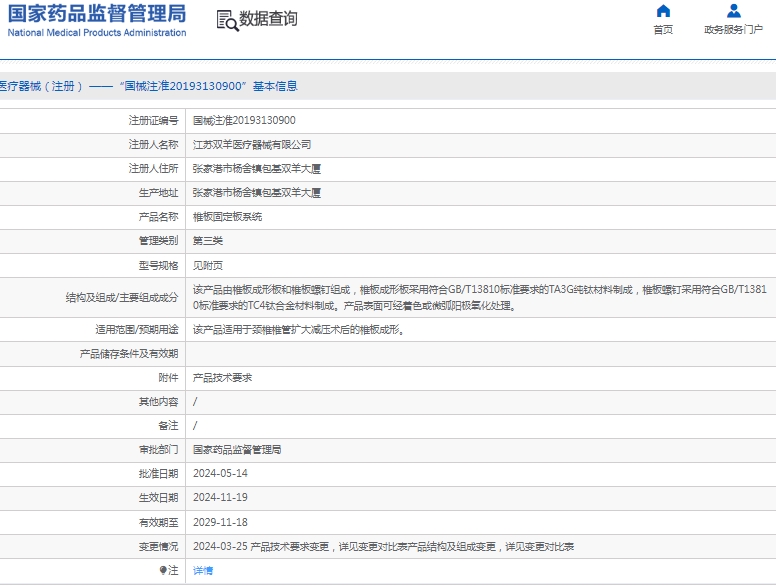Click 产品技术要求 attachment value
776x587 pixels.
tap(223, 378)
